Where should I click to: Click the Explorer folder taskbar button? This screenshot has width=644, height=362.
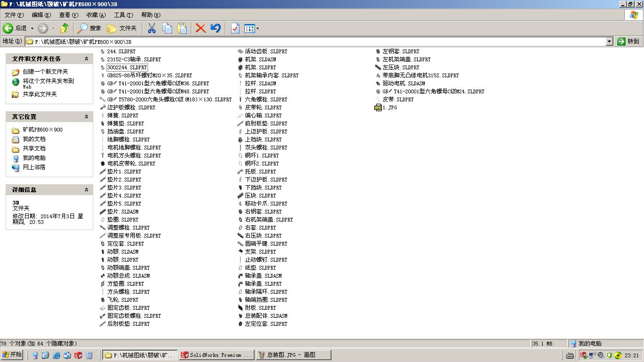tap(140, 355)
